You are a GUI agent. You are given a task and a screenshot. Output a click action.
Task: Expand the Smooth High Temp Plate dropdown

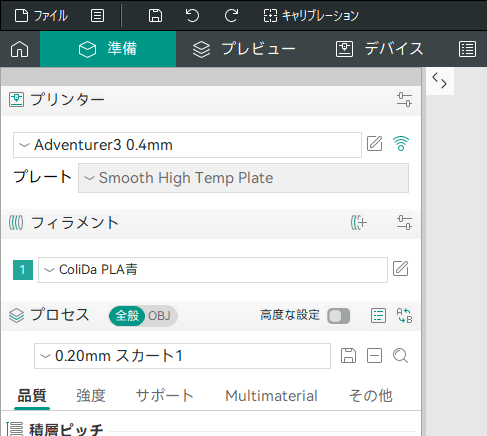tap(243, 178)
